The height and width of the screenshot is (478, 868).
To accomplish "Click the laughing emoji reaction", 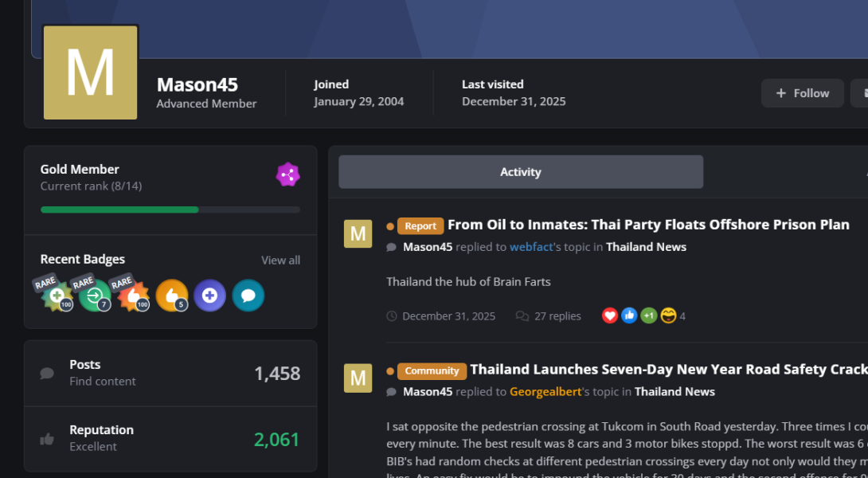I will (668, 315).
